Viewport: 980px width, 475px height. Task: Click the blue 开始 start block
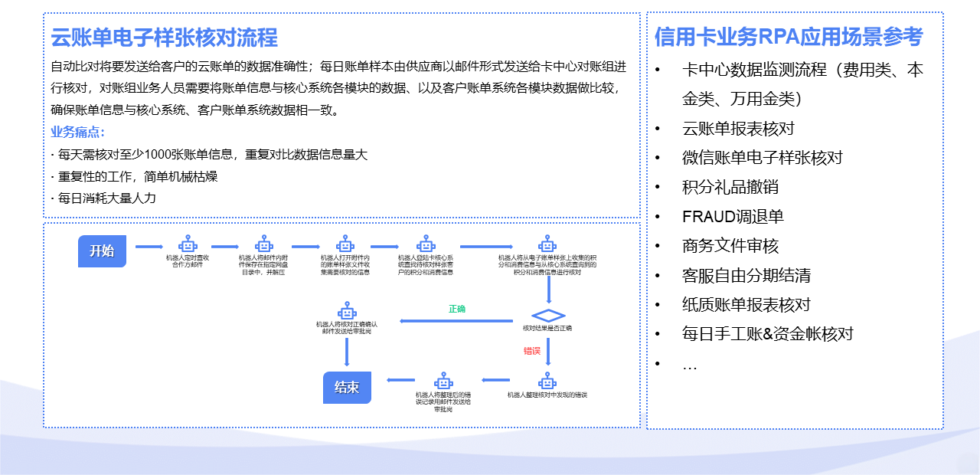(x=102, y=251)
